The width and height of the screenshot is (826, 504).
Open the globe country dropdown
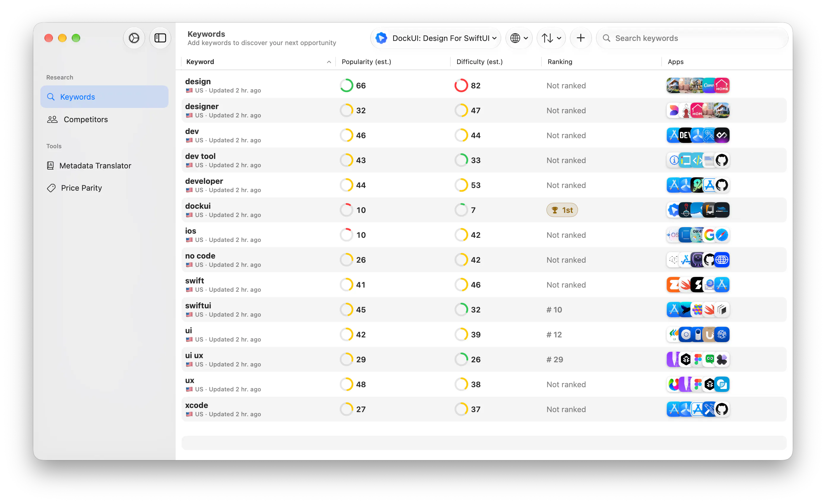(519, 38)
